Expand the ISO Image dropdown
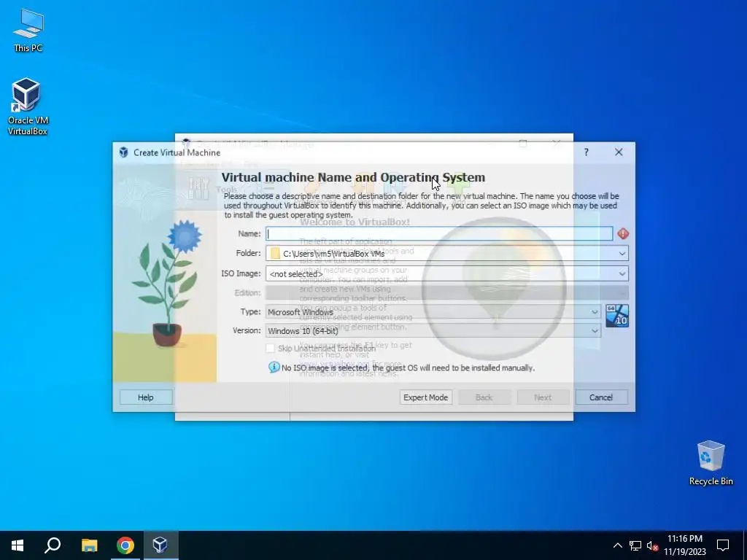The image size is (747, 560). tap(622, 273)
